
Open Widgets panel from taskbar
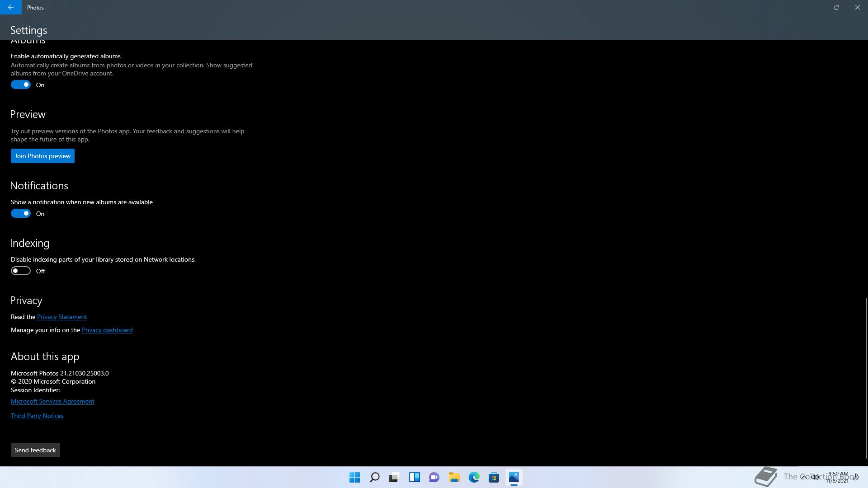point(415,477)
